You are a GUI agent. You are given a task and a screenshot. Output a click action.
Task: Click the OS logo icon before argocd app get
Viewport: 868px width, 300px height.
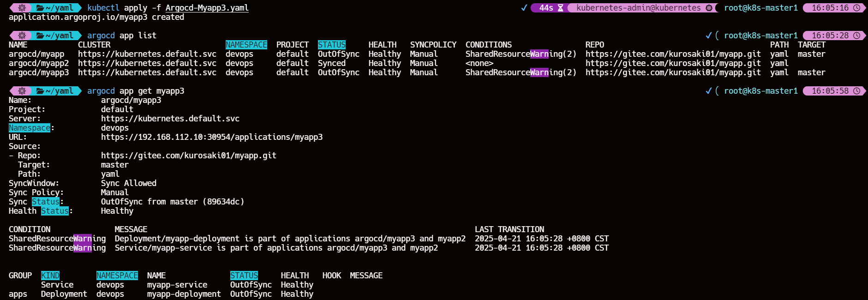coord(22,91)
